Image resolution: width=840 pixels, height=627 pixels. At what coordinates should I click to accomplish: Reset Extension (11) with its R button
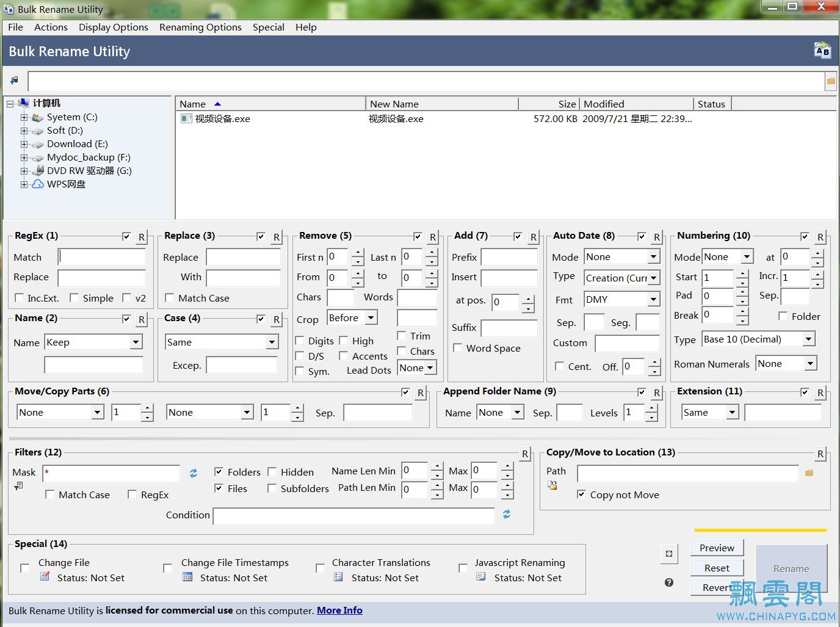point(820,393)
